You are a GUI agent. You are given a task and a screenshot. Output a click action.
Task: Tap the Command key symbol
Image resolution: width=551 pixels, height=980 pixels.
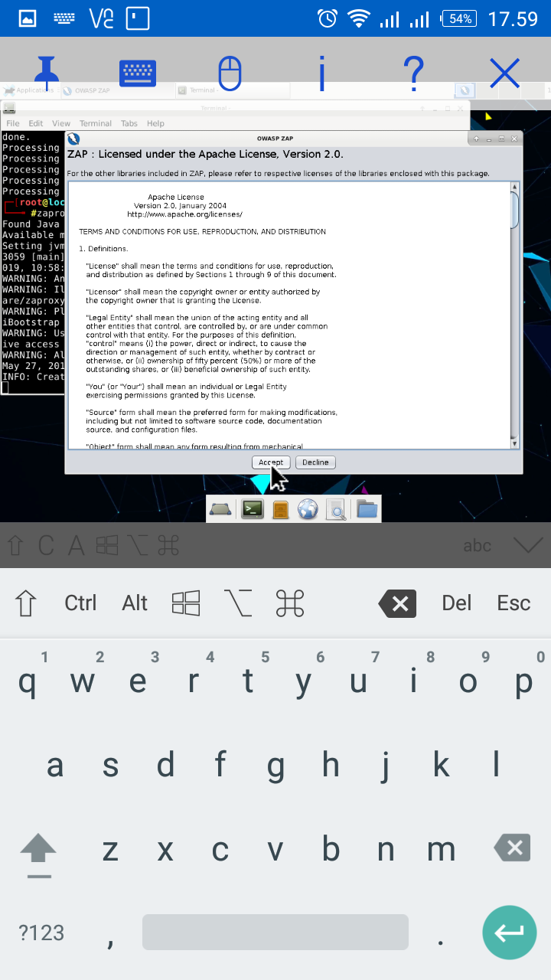click(290, 603)
